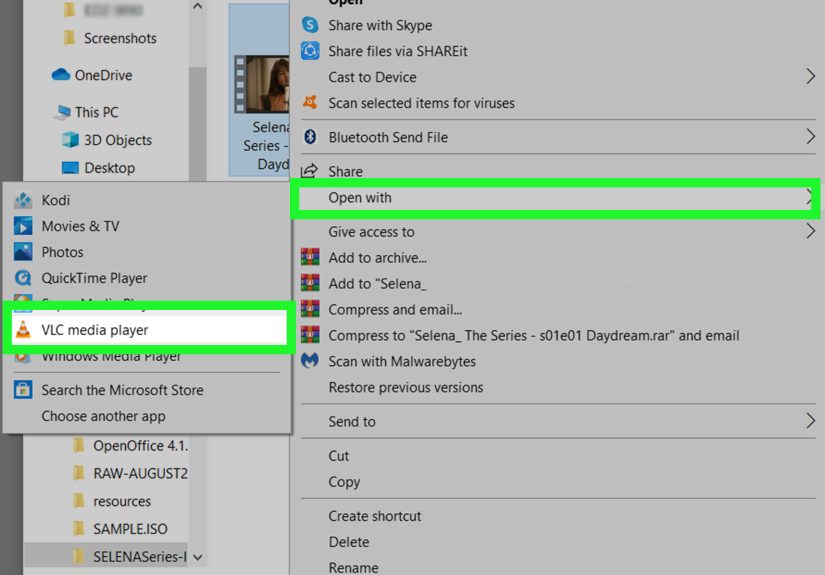Click the Photos app icon

(x=23, y=251)
